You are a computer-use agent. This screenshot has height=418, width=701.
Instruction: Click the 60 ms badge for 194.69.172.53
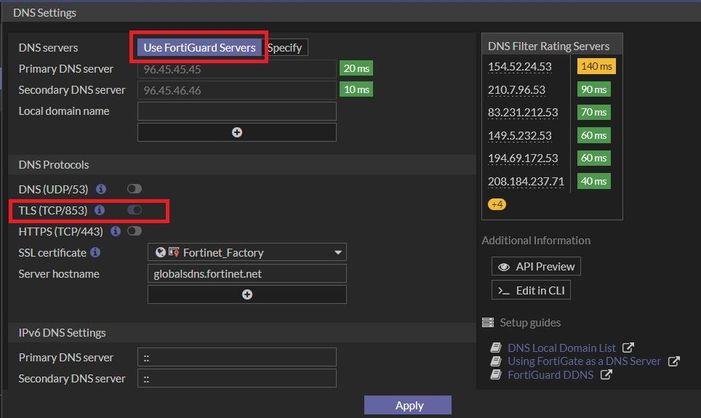tap(593, 158)
